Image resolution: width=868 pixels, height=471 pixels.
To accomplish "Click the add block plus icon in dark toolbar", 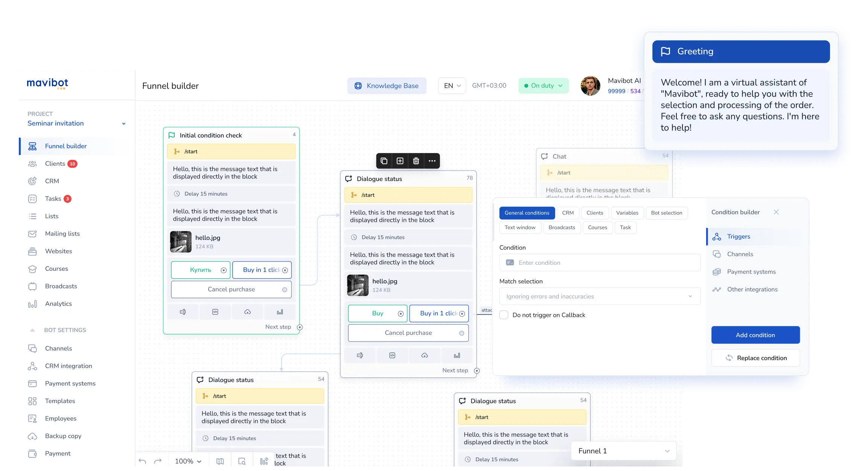I will 400,161.
